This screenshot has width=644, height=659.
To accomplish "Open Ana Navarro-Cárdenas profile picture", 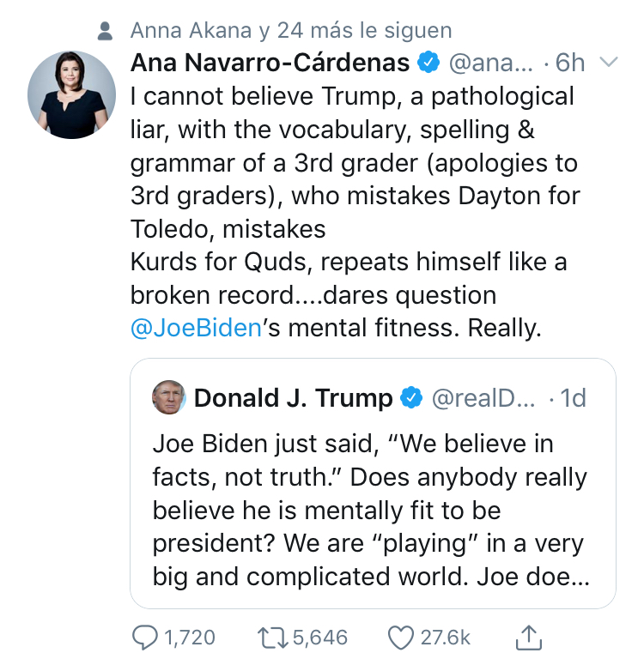I will tap(71, 94).
